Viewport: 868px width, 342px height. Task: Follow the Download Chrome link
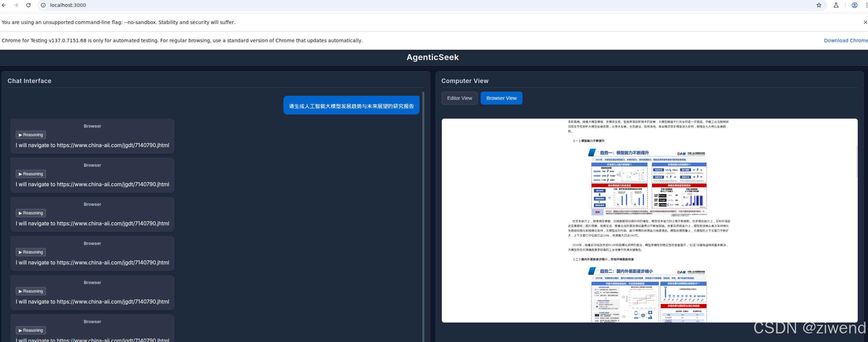[846, 40]
